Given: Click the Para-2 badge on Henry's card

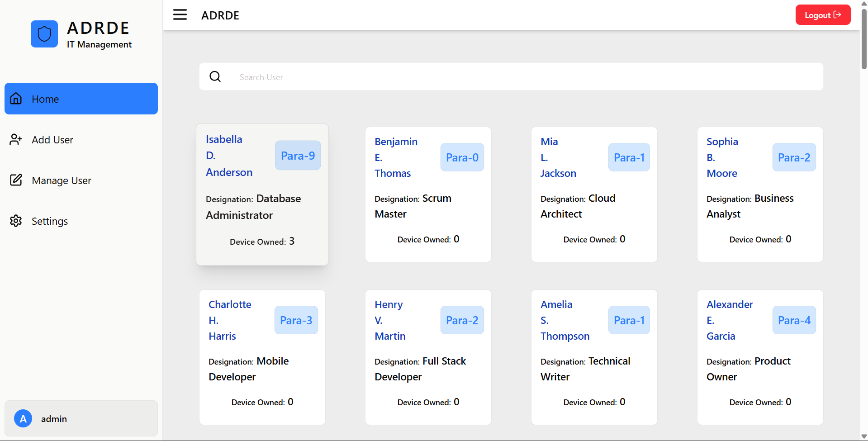Looking at the screenshot, I should point(462,320).
